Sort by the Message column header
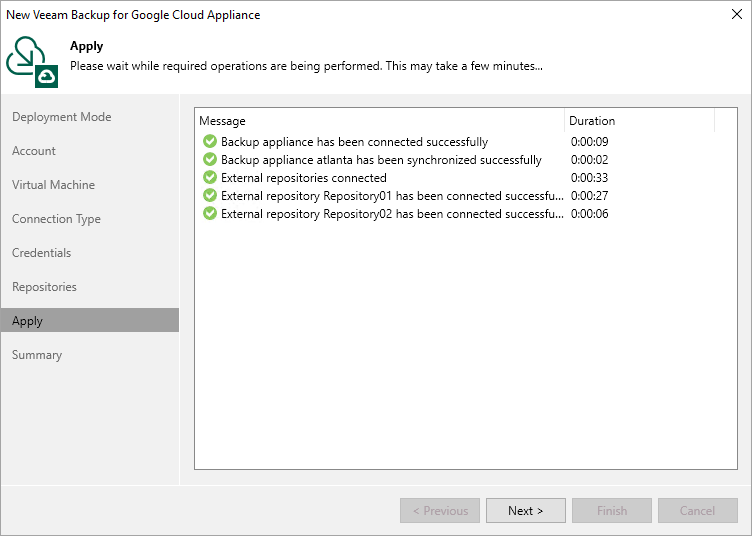The height and width of the screenshot is (536, 752). 380,121
